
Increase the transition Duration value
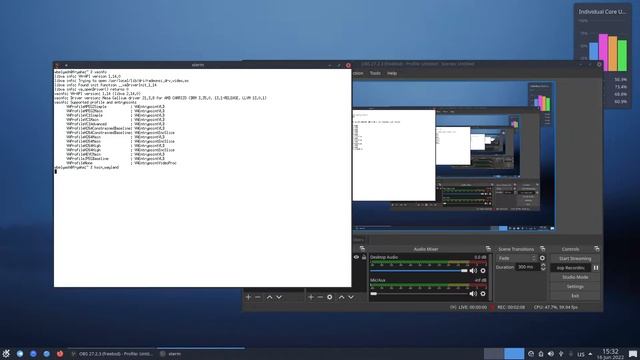543,265
